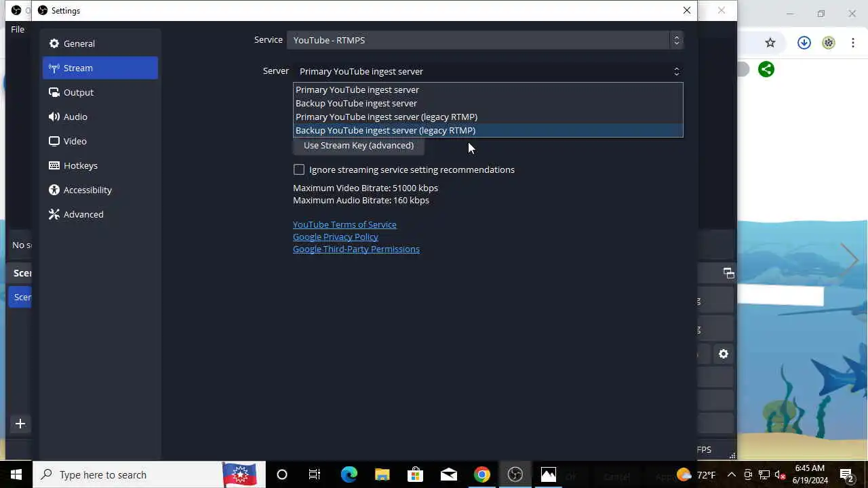
Task: Click Chrome download extension icon
Action: tap(804, 43)
